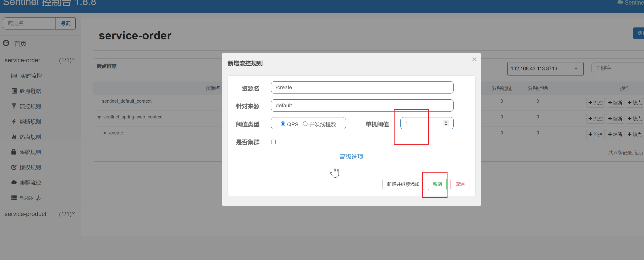Open the 高级选项 link

coord(351,157)
